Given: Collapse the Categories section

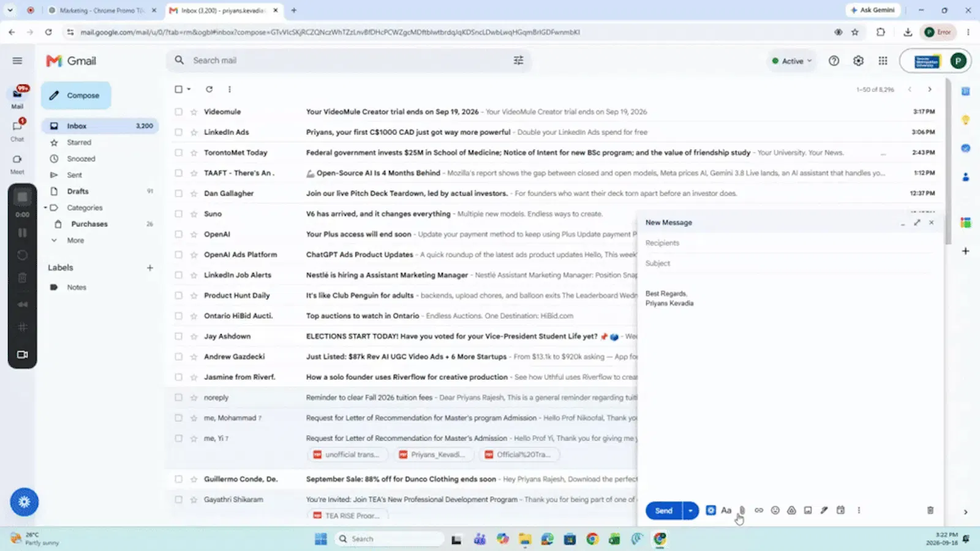Looking at the screenshot, I should click(x=45, y=208).
